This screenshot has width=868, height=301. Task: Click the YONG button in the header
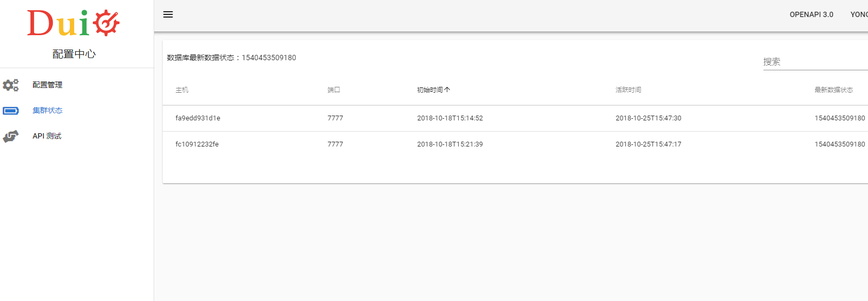click(859, 14)
